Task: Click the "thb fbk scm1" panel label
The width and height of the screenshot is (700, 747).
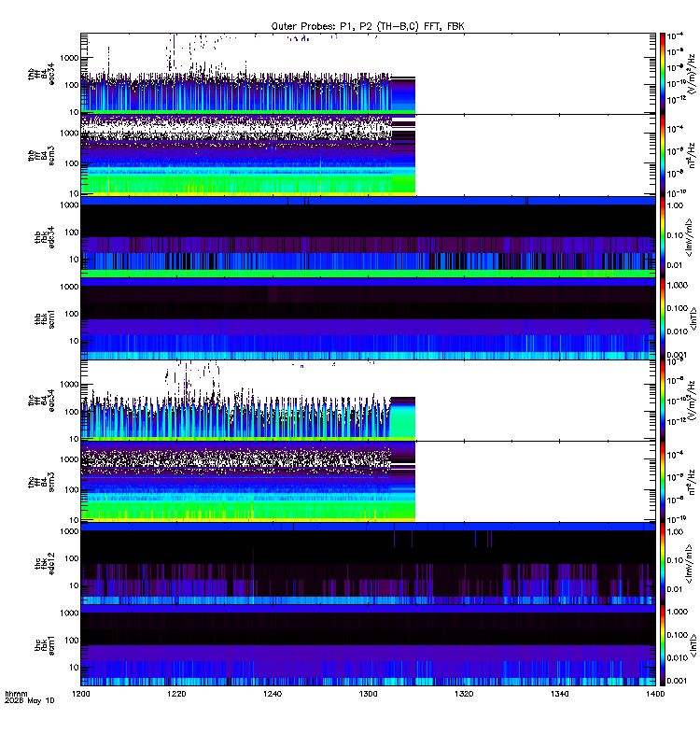Action: pos(45,319)
